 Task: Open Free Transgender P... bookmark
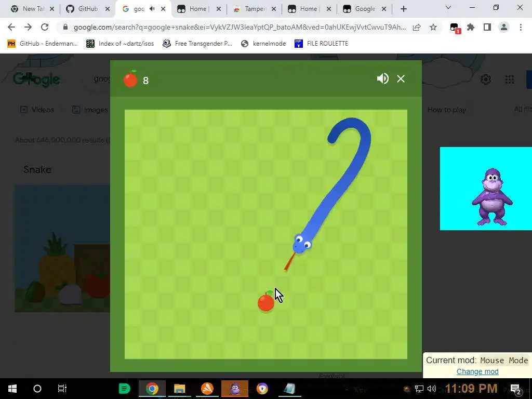pyautogui.click(x=197, y=44)
